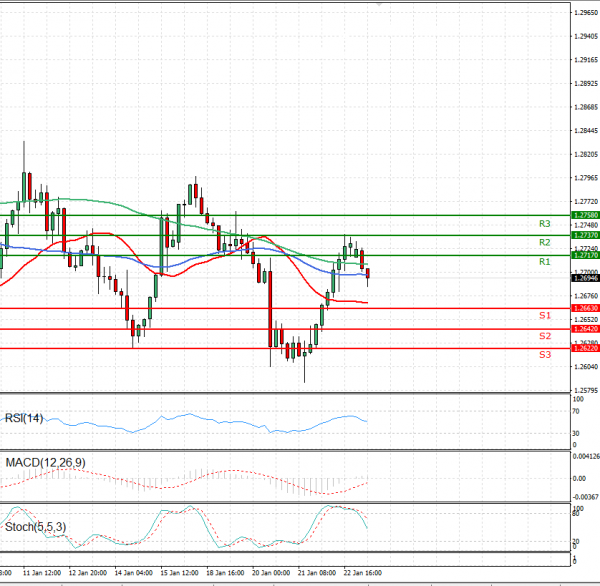Select the 1.26420 support price tag
The image size is (600, 586).
click(x=585, y=329)
